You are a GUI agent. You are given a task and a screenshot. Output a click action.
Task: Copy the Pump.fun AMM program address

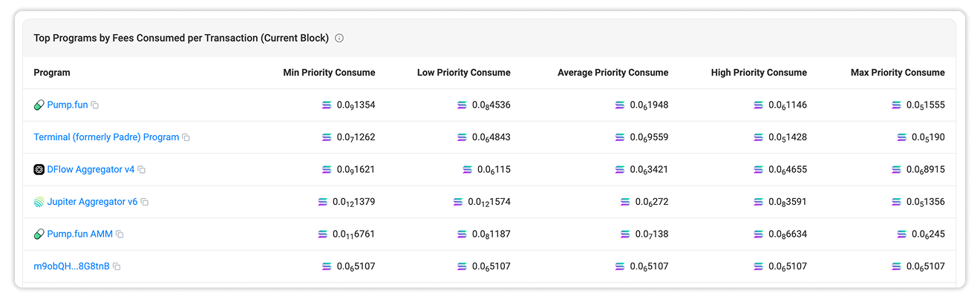tap(120, 234)
